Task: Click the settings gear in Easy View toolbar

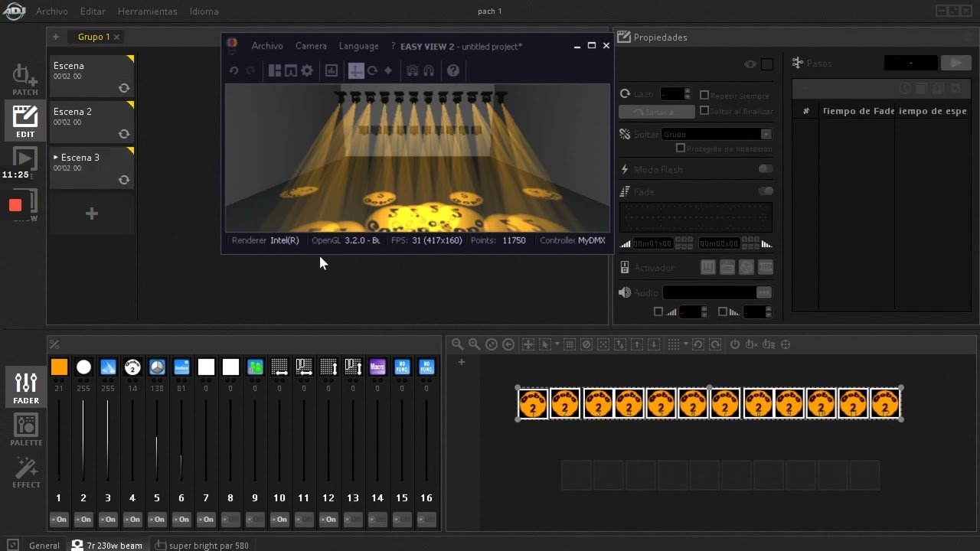Action: (307, 70)
